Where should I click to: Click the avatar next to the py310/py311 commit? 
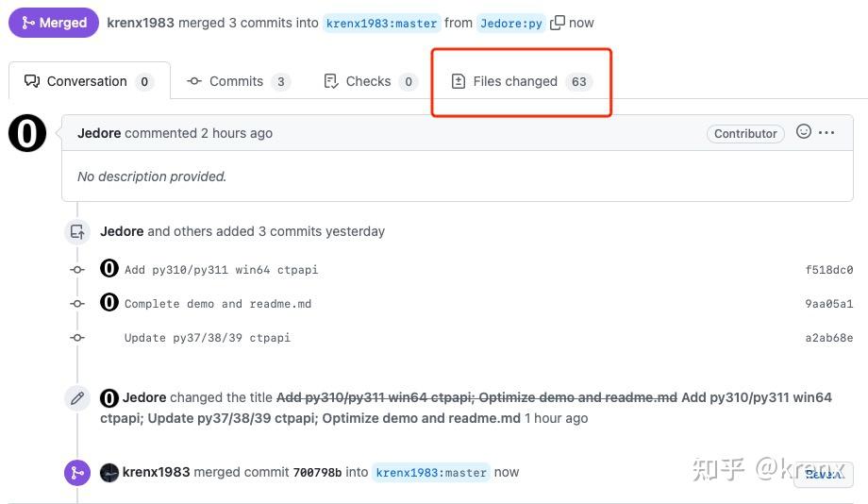click(109, 269)
